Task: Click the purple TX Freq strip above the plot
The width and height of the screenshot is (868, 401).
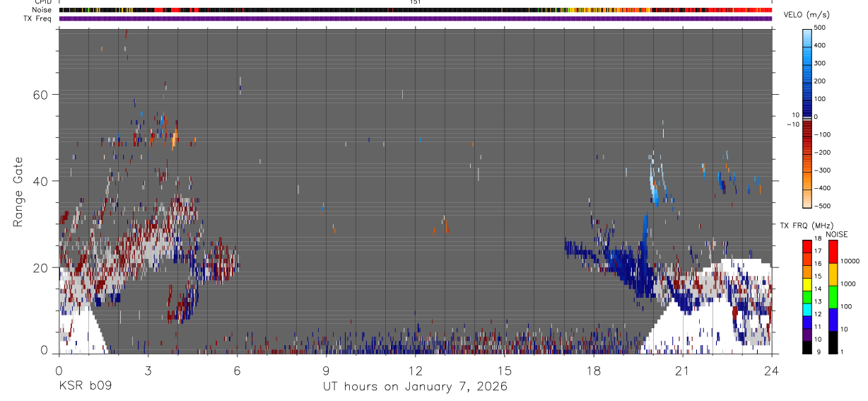Action: pos(416,18)
